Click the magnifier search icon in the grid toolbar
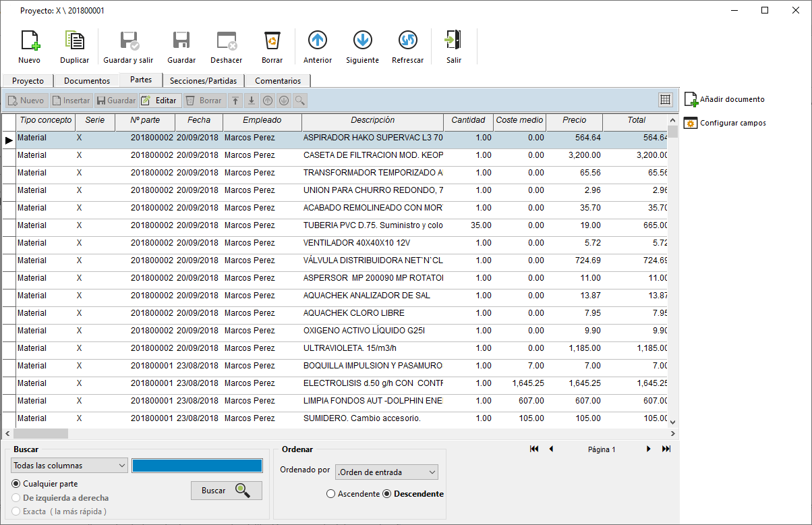812x525 pixels. (300, 101)
